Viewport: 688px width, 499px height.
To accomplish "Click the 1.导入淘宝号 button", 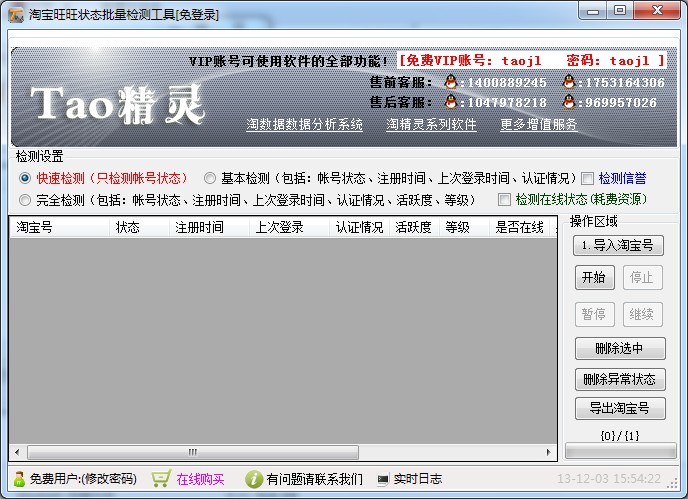I will pos(618,245).
